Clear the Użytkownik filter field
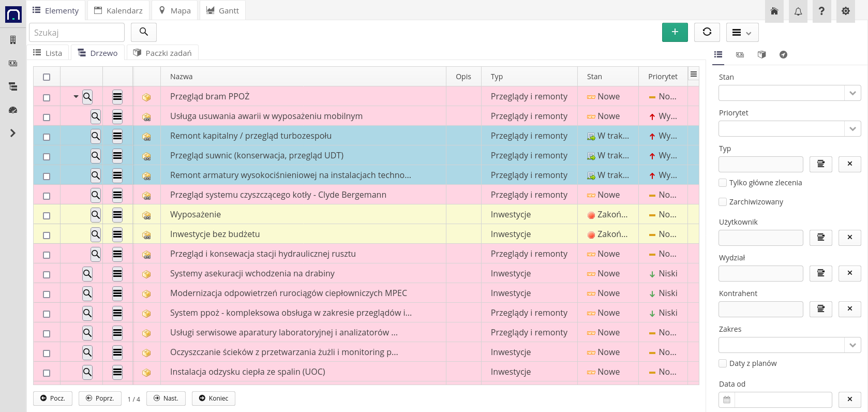This screenshot has height=412, width=868. coord(850,238)
